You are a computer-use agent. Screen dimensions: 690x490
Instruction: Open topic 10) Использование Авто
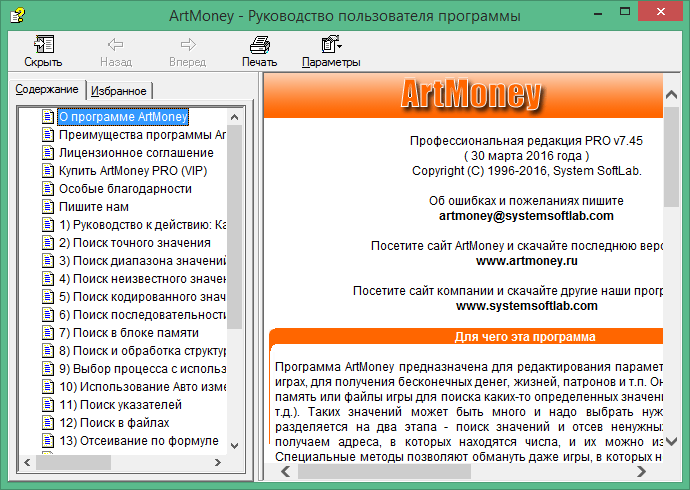click(142, 387)
